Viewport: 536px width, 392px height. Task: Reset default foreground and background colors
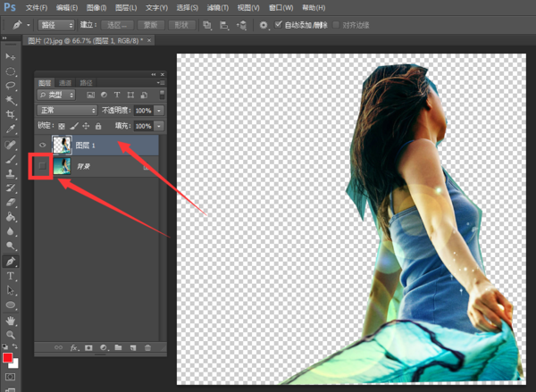(4, 346)
